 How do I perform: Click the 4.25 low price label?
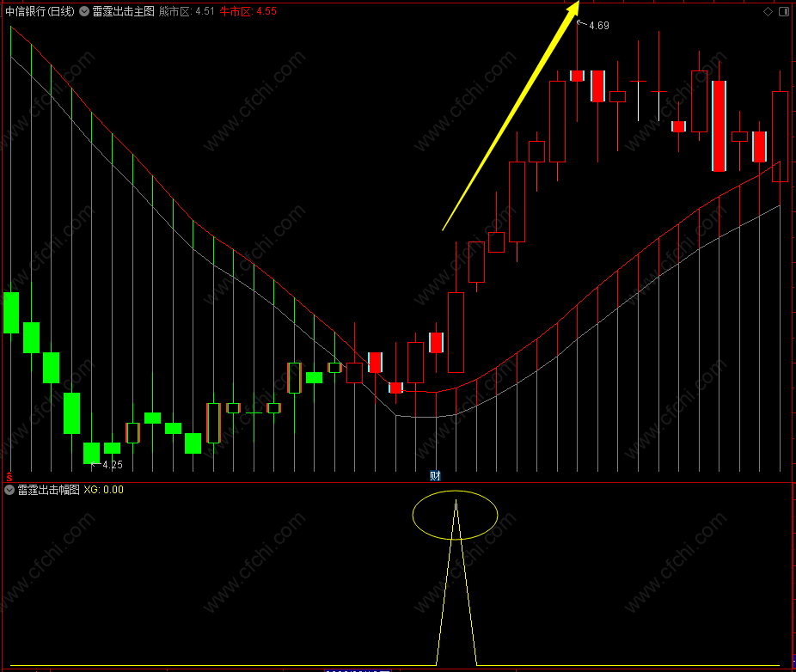click(x=113, y=464)
